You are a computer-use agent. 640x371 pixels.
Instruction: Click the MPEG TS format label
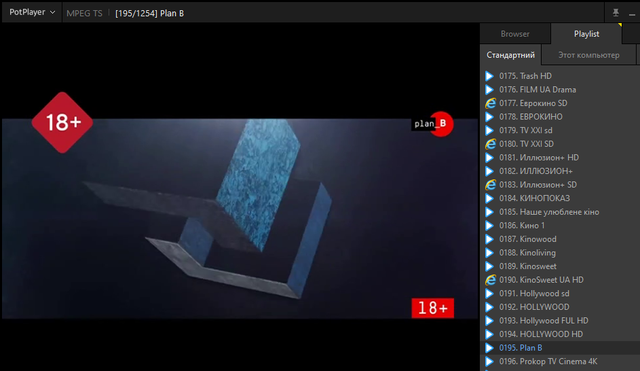coord(84,13)
